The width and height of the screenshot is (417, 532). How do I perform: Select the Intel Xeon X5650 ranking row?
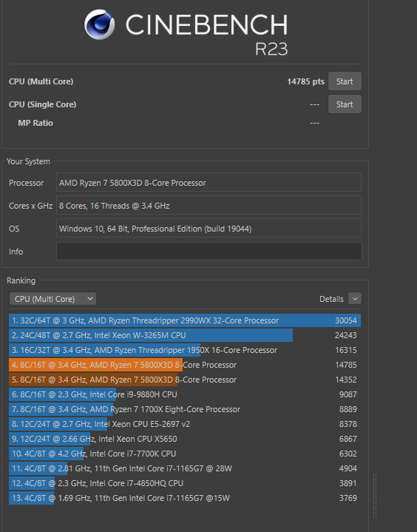(x=185, y=439)
